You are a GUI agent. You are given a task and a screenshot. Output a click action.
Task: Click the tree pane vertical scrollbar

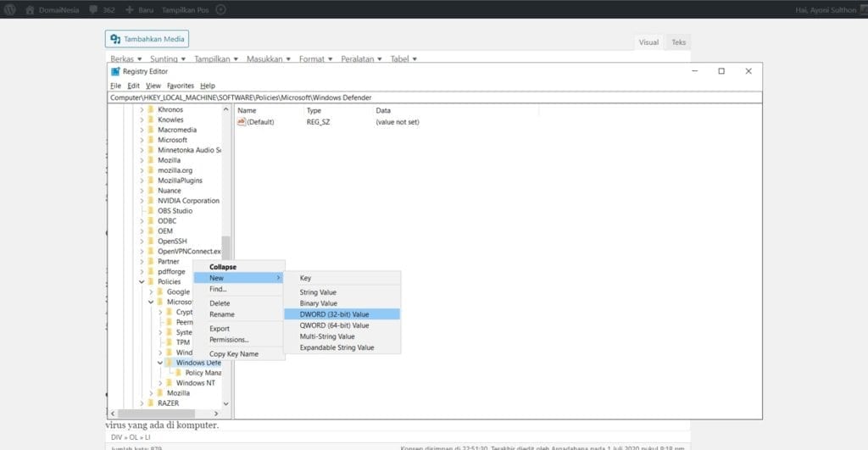click(x=225, y=254)
